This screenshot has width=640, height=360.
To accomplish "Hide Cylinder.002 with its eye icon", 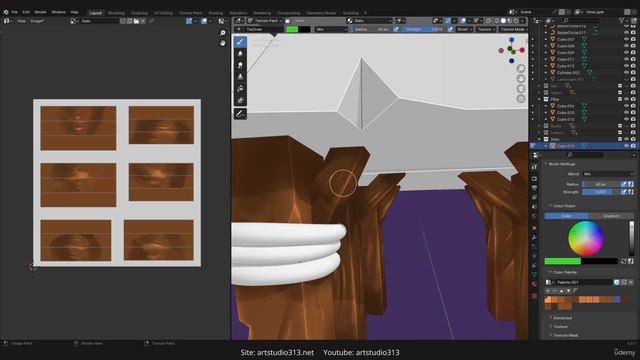I will [x=627, y=73].
